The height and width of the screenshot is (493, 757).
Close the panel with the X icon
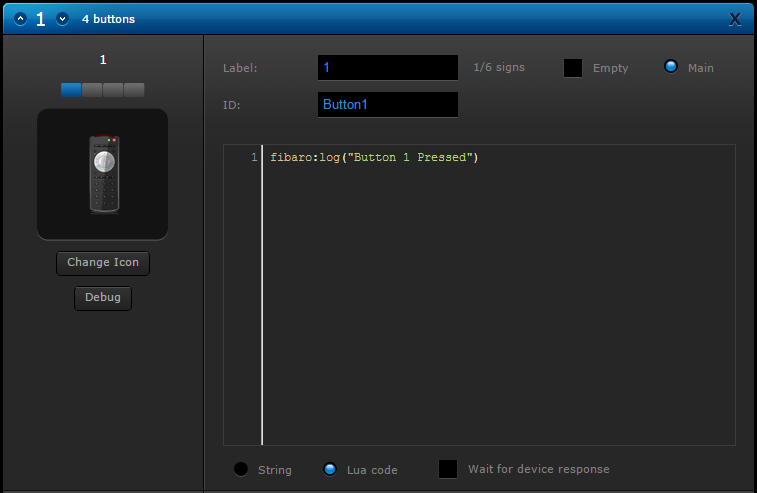click(735, 19)
